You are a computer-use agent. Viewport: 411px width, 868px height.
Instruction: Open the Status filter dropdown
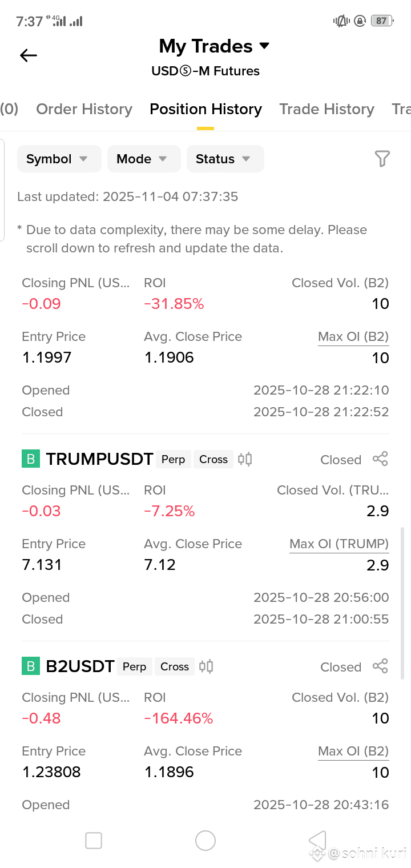225,159
